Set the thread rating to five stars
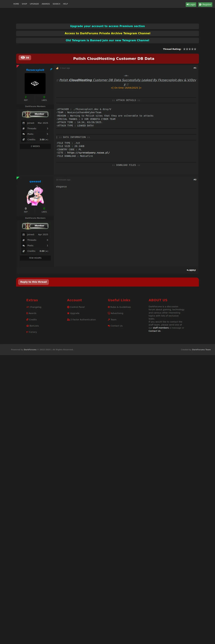The image size is (215, 644). coord(195,49)
